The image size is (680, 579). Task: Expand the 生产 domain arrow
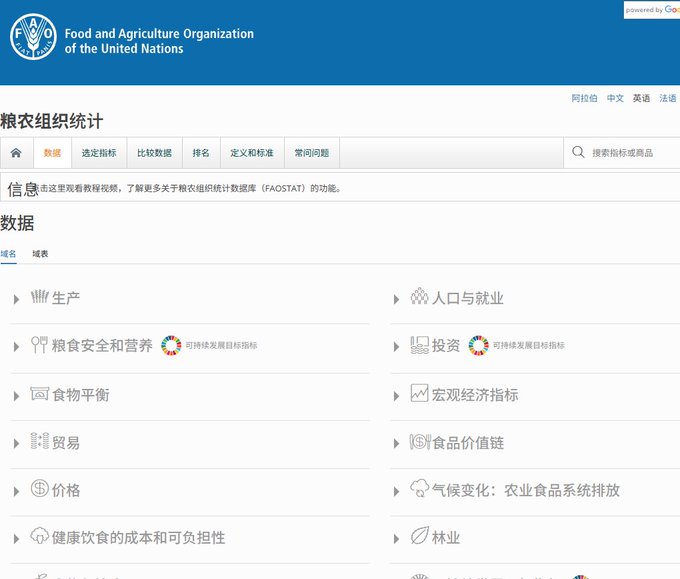(x=16, y=299)
